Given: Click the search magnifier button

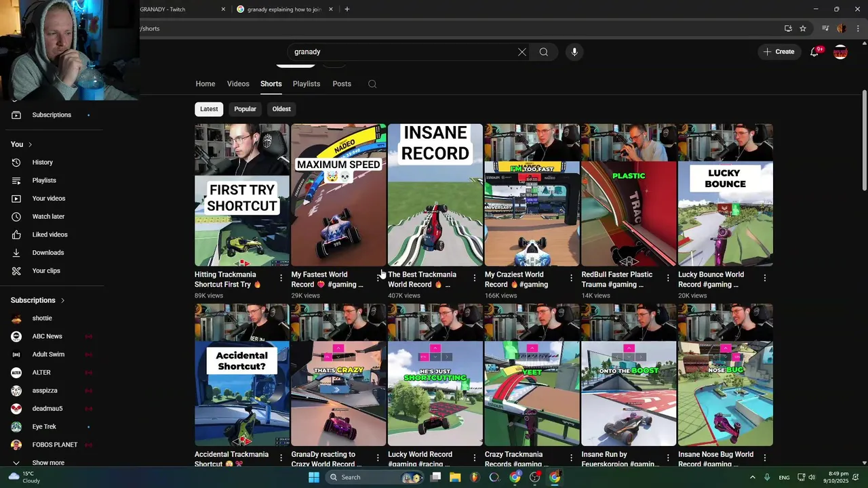Looking at the screenshot, I should (544, 52).
